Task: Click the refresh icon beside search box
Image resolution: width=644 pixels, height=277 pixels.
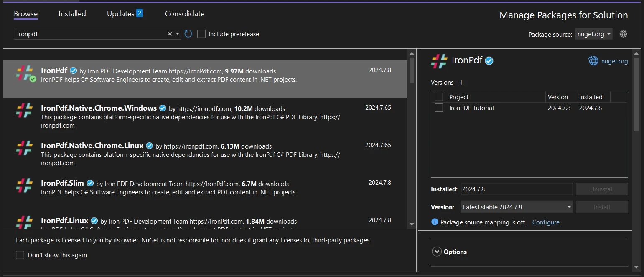Action: click(188, 34)
